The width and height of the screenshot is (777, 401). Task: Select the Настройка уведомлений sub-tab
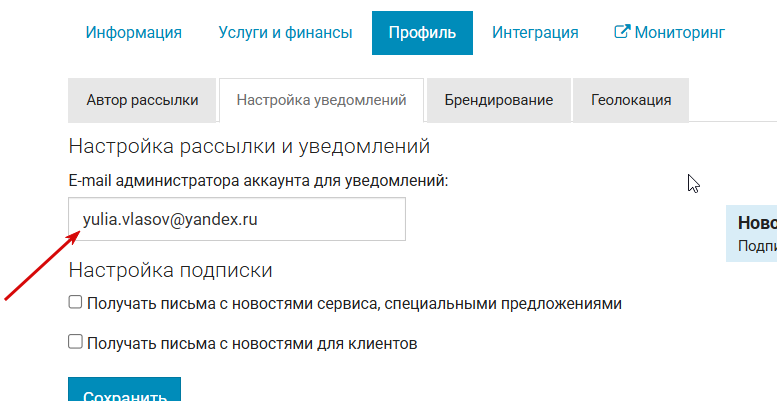click(x=321, y=100)
